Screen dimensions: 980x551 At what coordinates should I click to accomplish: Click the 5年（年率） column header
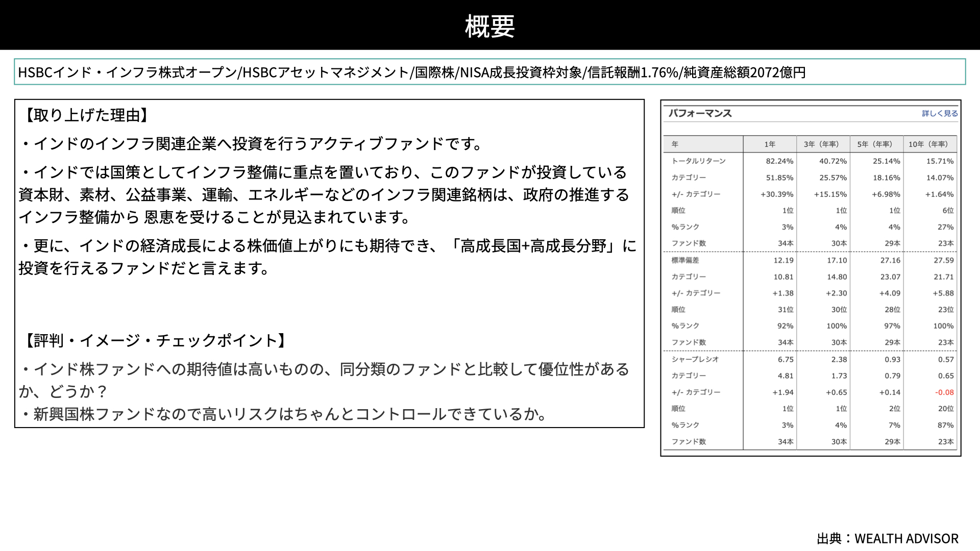pyautogui.click(x=876, y=144)
